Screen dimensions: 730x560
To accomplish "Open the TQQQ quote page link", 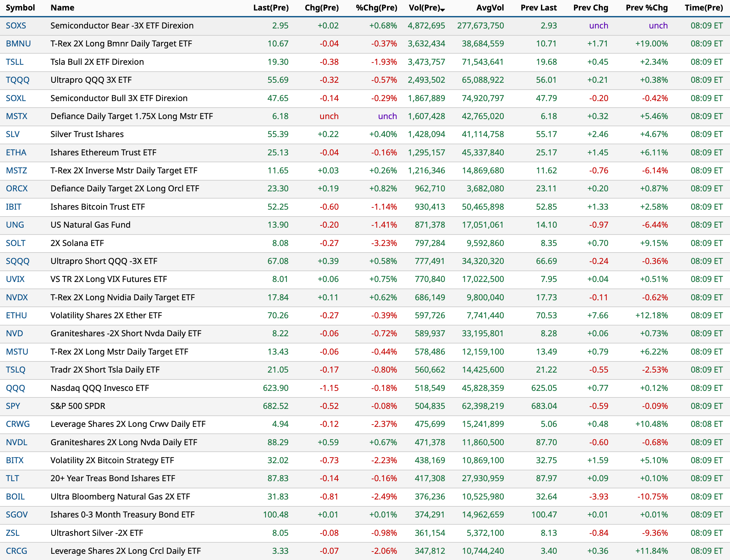I will coord(17,80).
